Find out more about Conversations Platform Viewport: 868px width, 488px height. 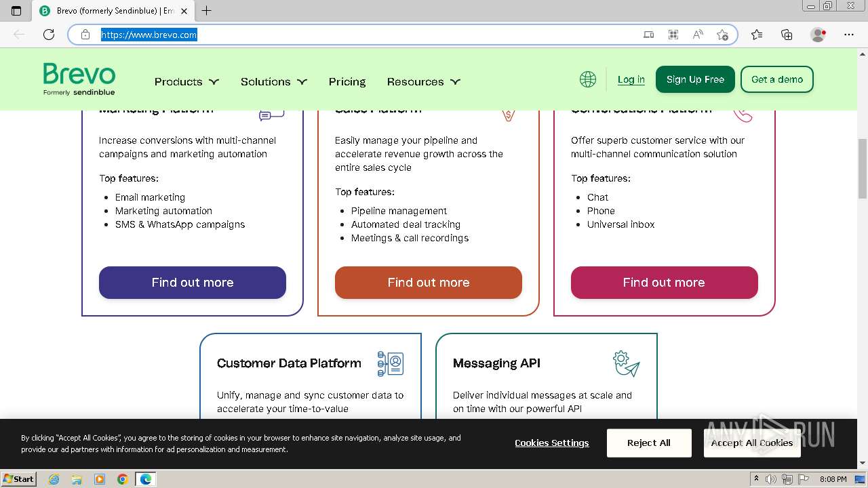[x=665, y=283]
